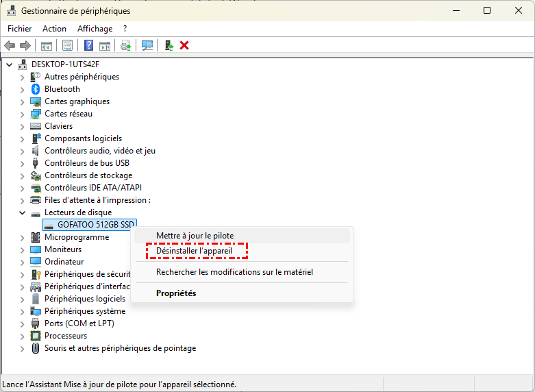Choose Rechercher les modifications sur le matériel
The width and height of the screenshot is (535, 392).
click(x=242, y=272)
